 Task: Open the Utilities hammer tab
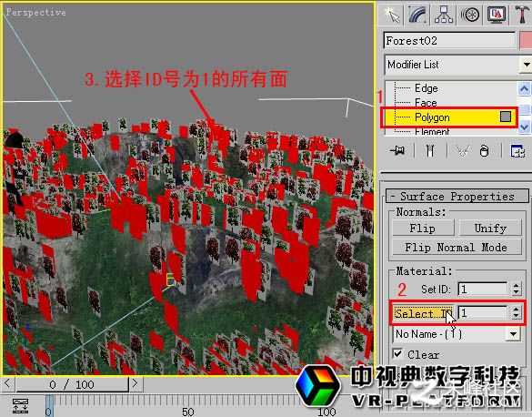(522, 15)
